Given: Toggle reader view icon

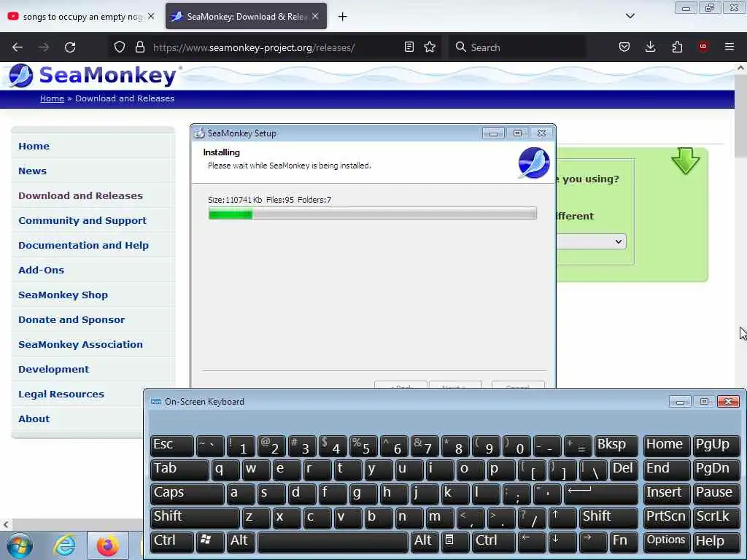Looking at the screenshot, I should pos(409,47).
